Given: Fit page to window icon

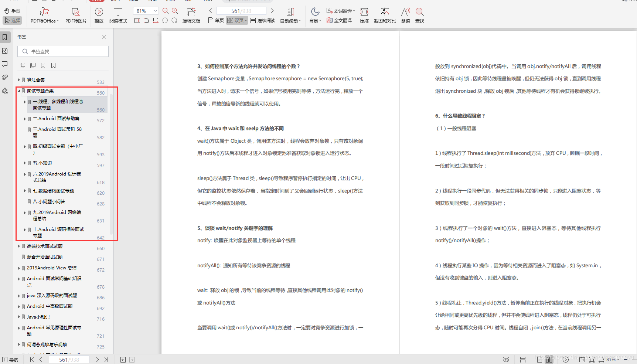Looking at the screenshot, I should point(147,21).
